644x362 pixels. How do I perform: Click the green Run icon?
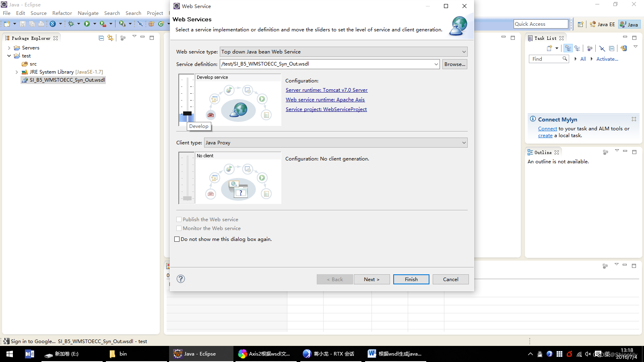tap(87, 24)
